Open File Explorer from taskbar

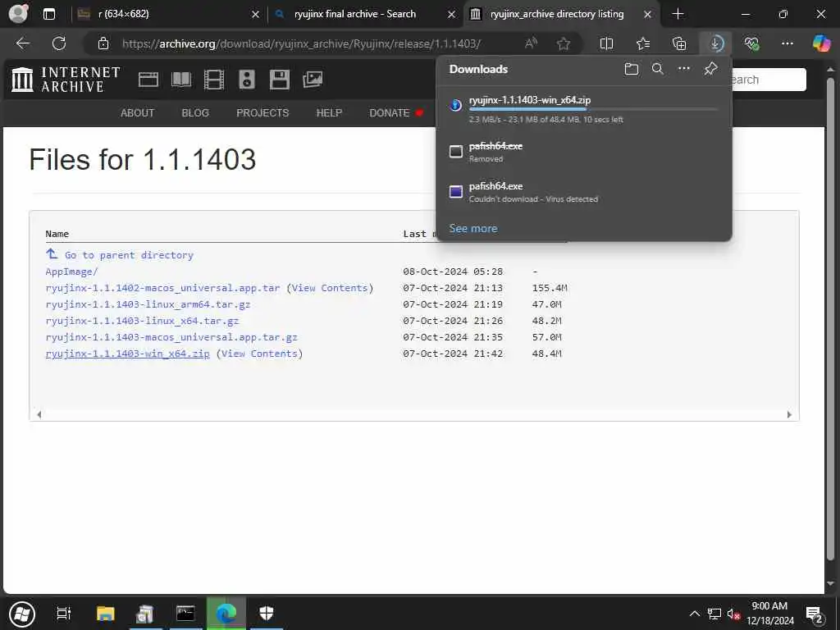[106, 614]
